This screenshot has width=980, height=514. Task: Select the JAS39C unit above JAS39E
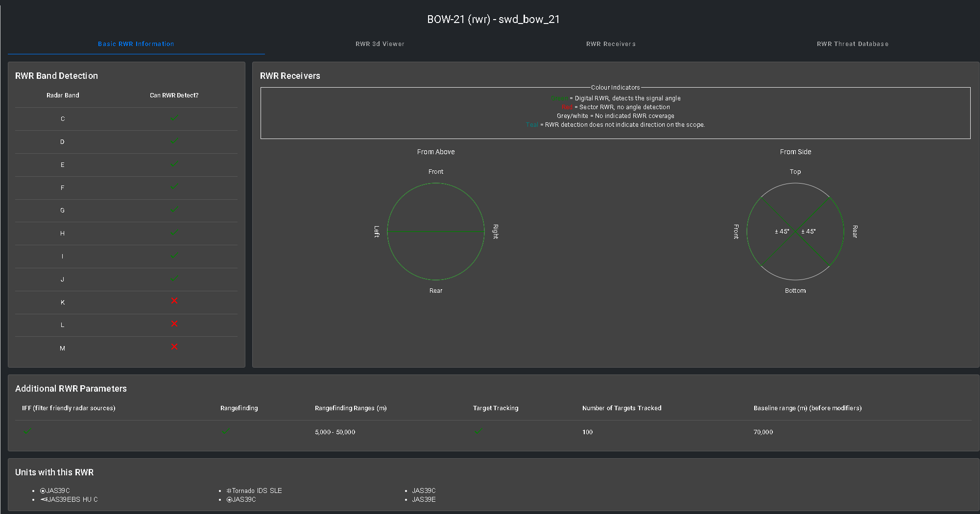[424, 491]
